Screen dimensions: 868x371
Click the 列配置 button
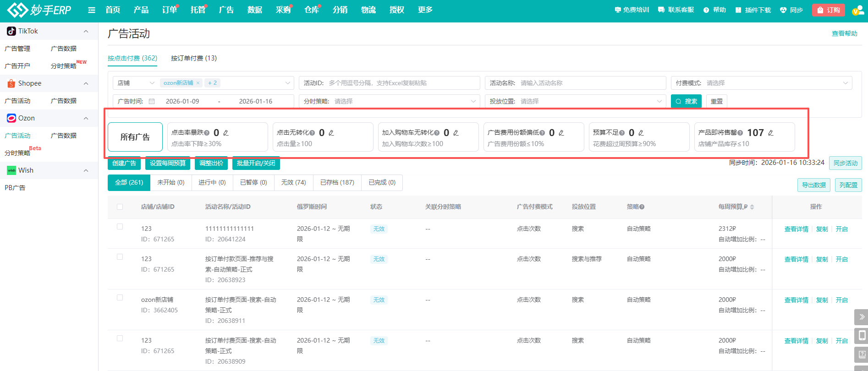click(848, 185)
